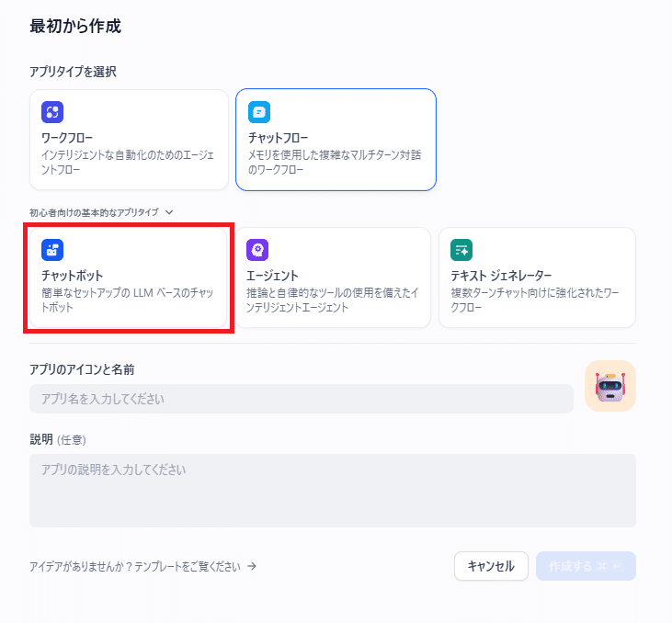This screenshot has width=672, height=623.
Task: Focus the アプリの説明を入力してください description box
Action: (333, 491)
